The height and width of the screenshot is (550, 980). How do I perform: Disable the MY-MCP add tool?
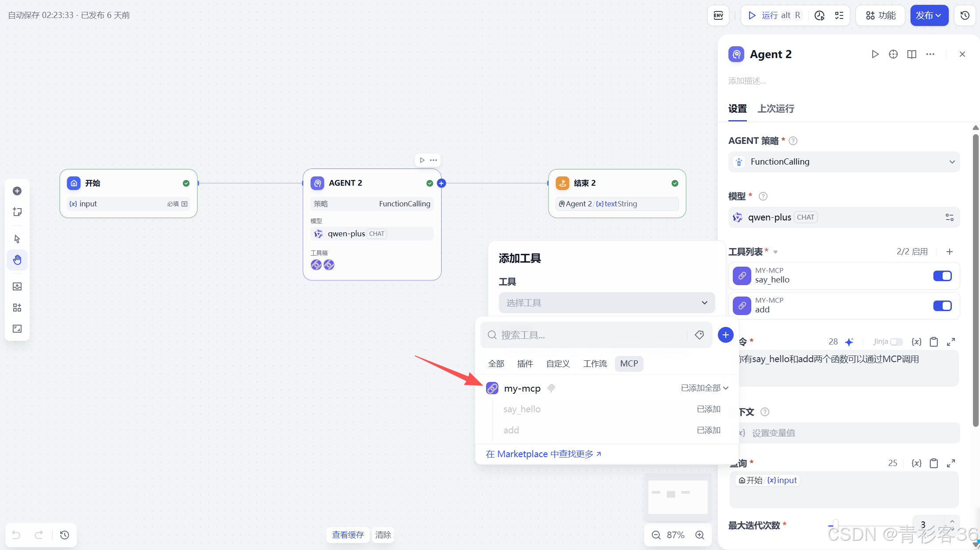click(942, 306)
